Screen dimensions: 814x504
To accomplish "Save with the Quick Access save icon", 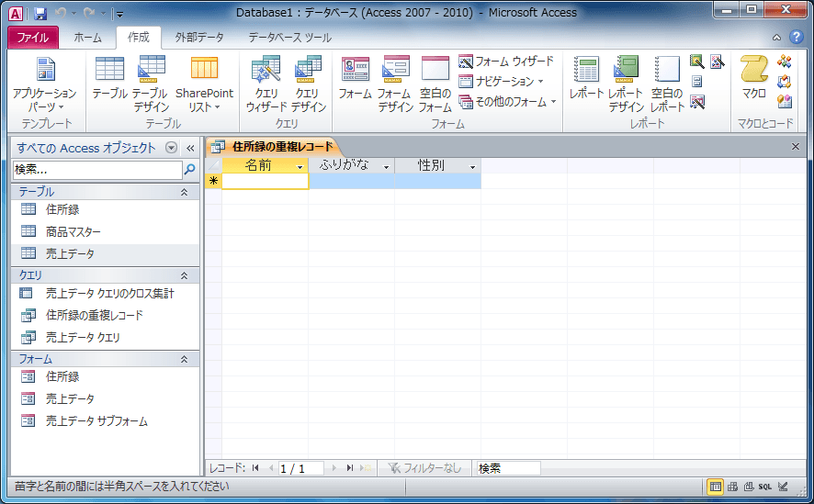I will click(x=40, y=13).
